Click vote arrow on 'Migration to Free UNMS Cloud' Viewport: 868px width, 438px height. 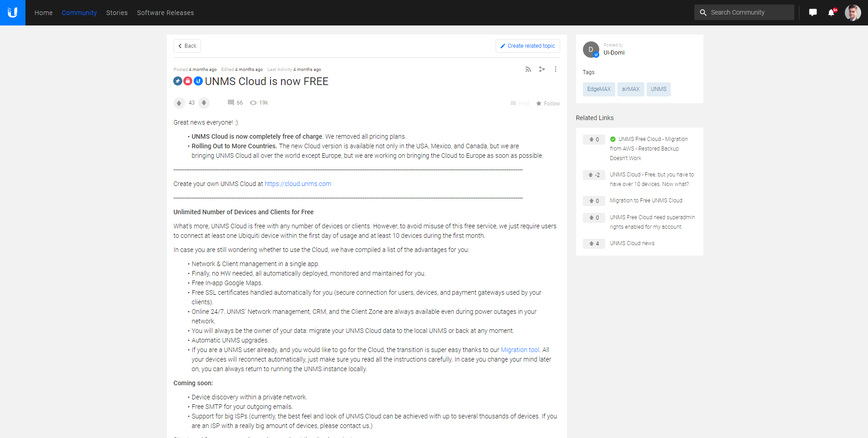coord(591,201)
